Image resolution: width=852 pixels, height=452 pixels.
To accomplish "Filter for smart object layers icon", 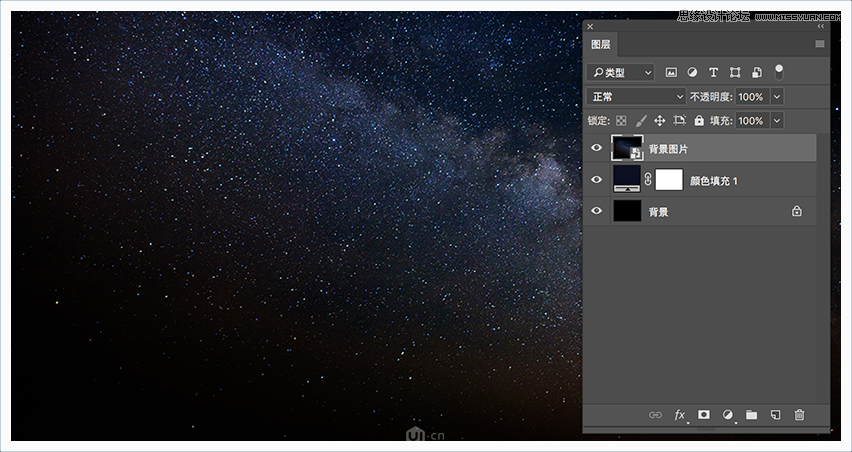I will [756, 72].
